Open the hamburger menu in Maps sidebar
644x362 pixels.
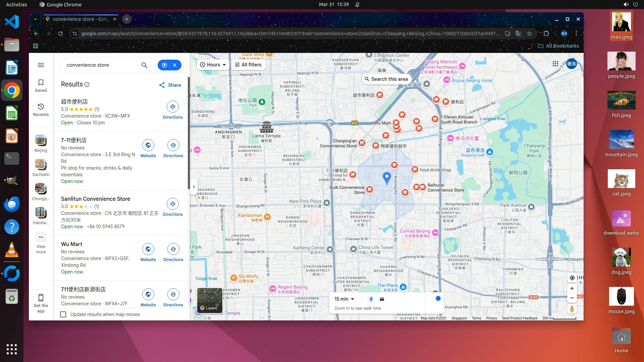point(41,65)
